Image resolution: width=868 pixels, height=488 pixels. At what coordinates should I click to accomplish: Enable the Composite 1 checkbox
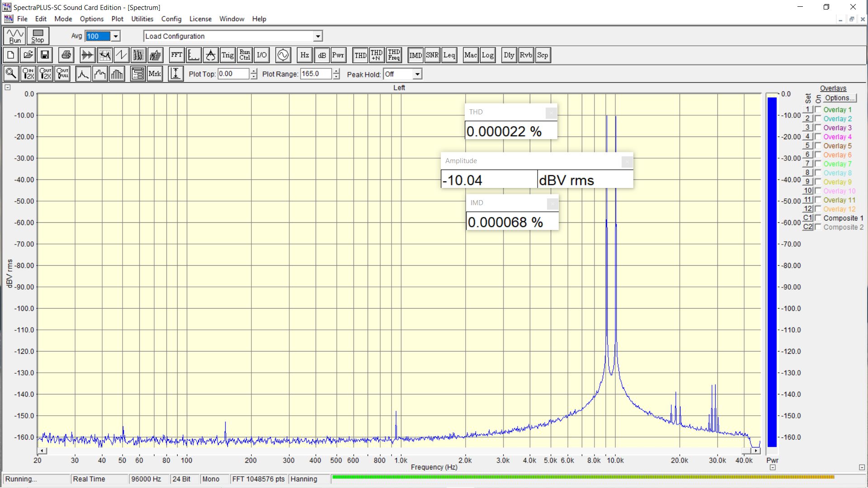818,218
